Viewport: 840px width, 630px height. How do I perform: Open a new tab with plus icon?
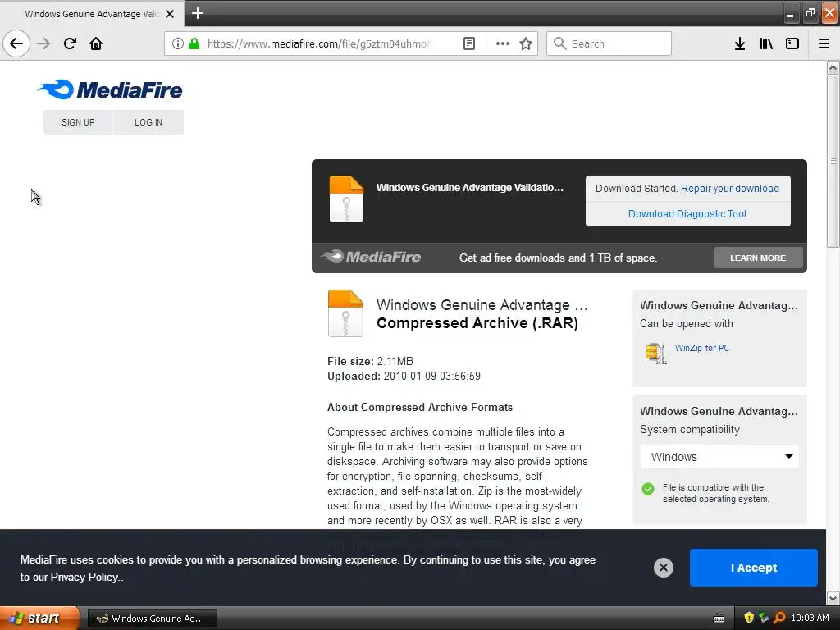coord(197,13)
